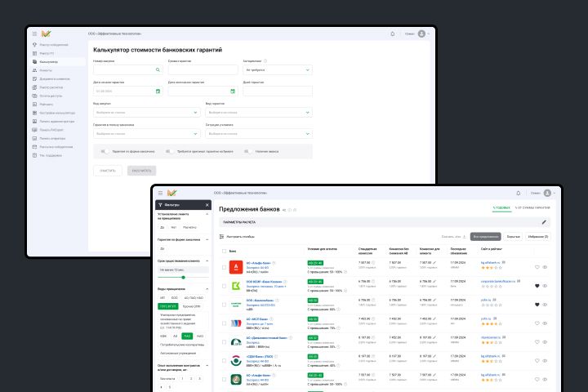Close the Фильтры panel

(207, 205)
